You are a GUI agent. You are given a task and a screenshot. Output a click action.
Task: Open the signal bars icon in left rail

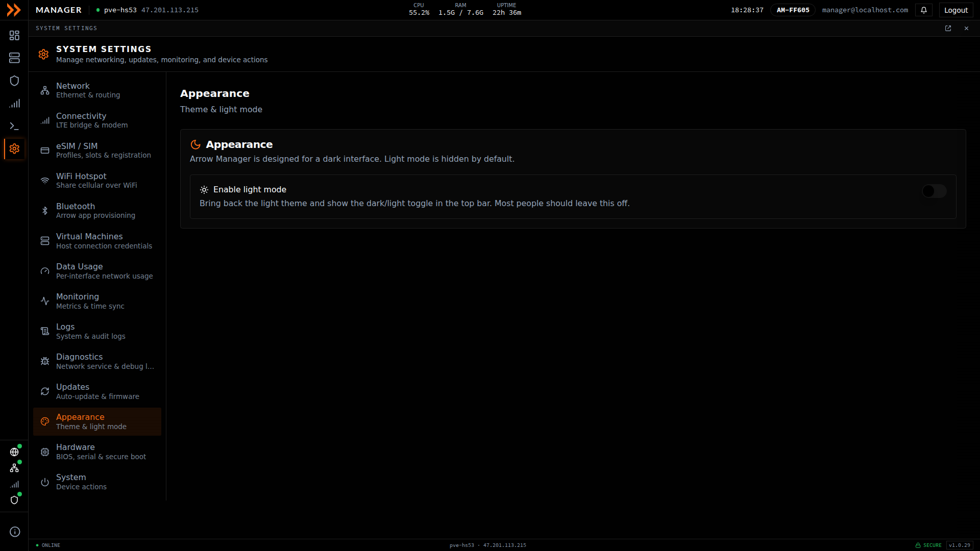tap(14, 103)
